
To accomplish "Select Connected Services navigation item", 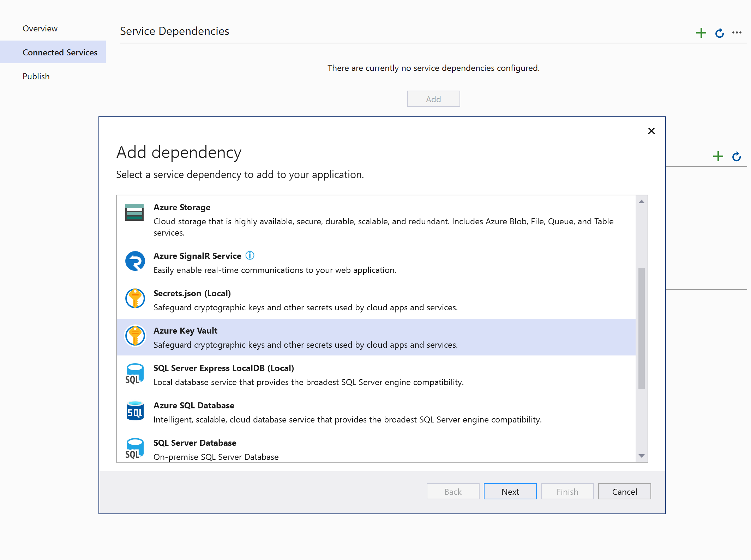I will (x=60, y=52).
